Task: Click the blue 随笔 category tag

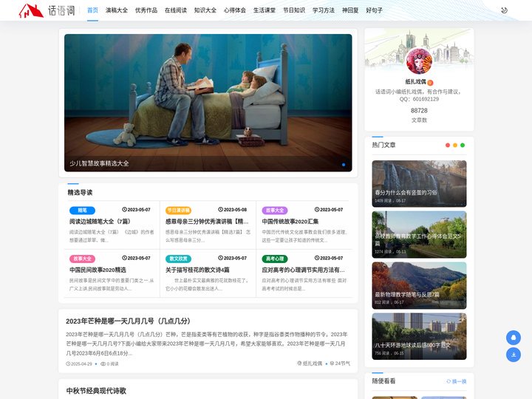Action: click(x=82, y=211)
